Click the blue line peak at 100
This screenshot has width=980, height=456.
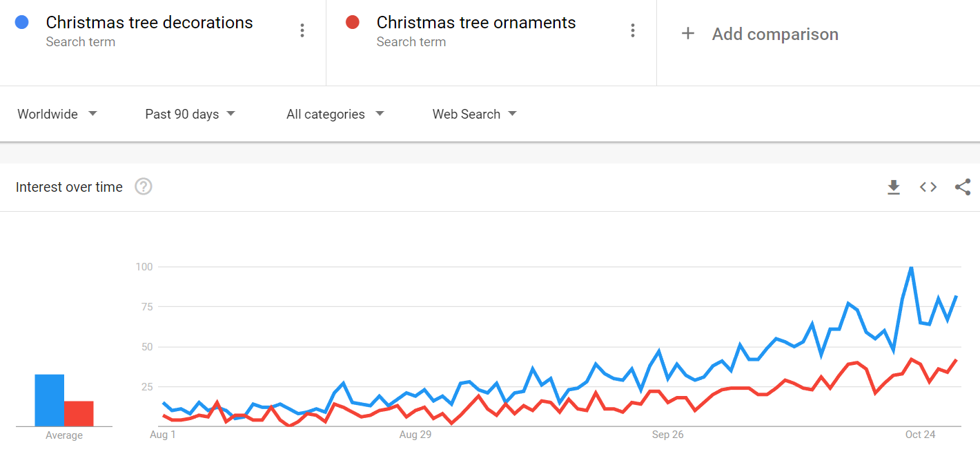911,267
